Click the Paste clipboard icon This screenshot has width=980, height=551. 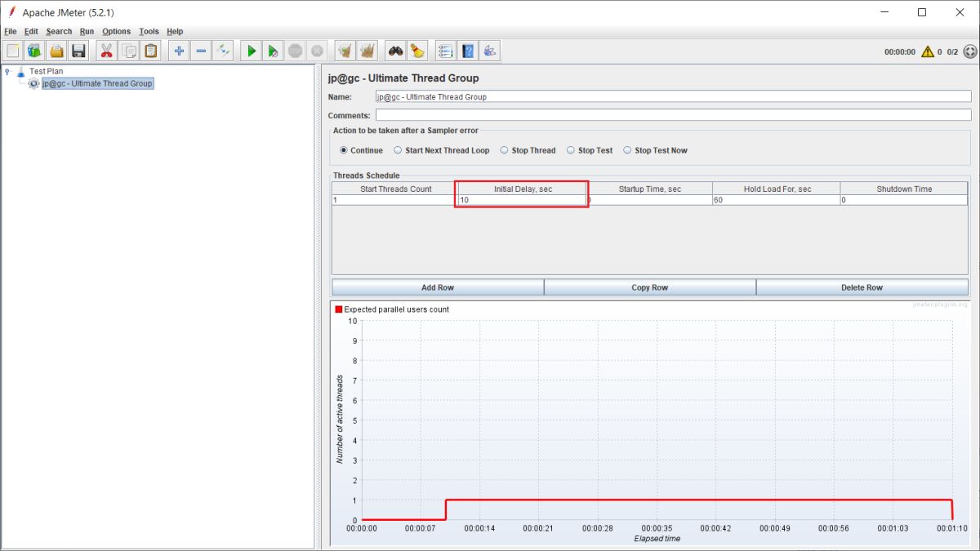point(151,51)
